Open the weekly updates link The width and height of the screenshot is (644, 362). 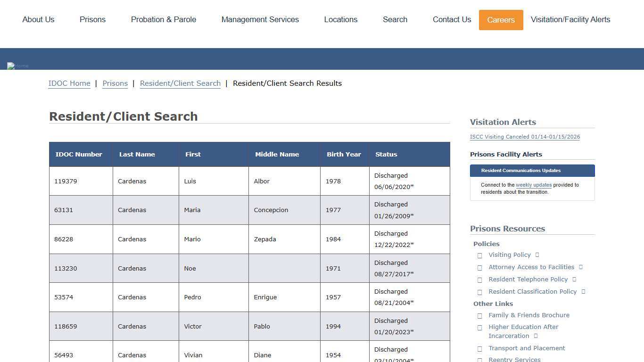pyautogui.click(x=533, y=185)
